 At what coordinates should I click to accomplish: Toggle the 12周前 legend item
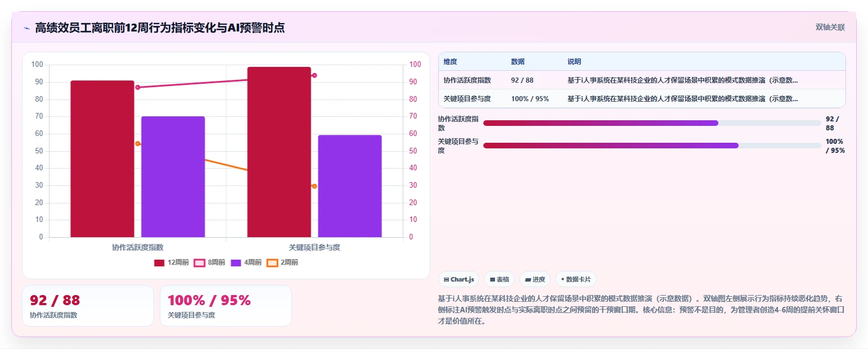[x=172, y=262]
